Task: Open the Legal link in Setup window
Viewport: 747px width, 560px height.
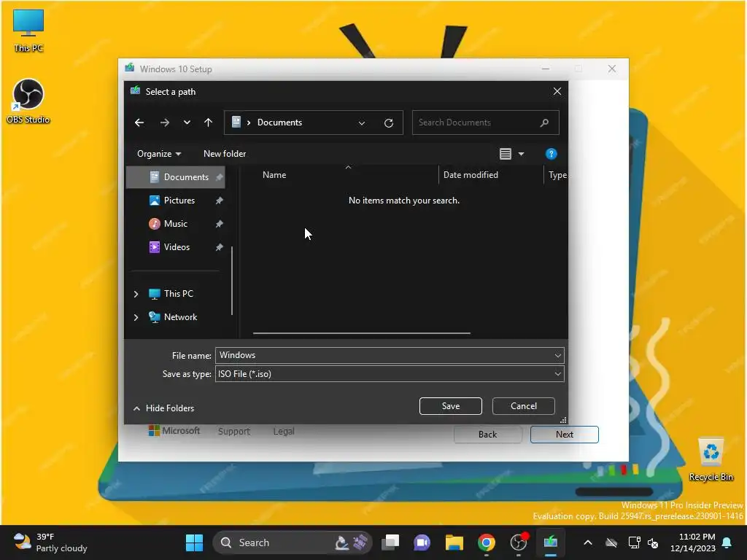Action: 284,432
